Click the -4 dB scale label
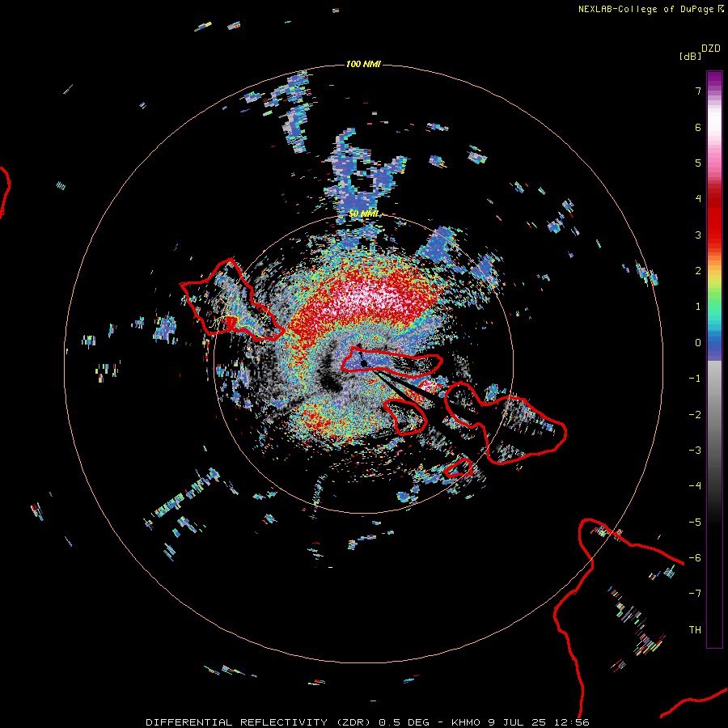Screen dimensions: 728x728 point(695,486)
